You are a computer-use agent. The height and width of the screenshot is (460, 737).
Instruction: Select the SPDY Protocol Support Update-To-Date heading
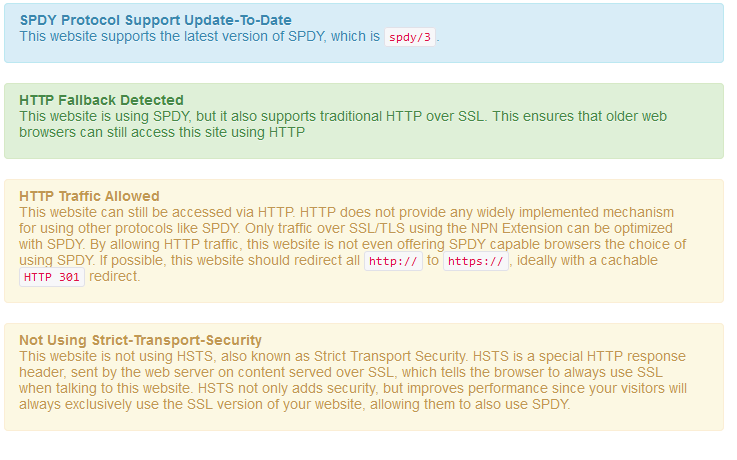coord(156,20)
